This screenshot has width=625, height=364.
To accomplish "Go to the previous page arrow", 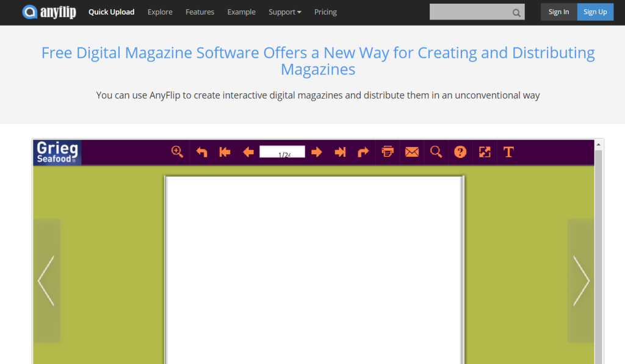I will pyautogui.click(x=248, y=152).
